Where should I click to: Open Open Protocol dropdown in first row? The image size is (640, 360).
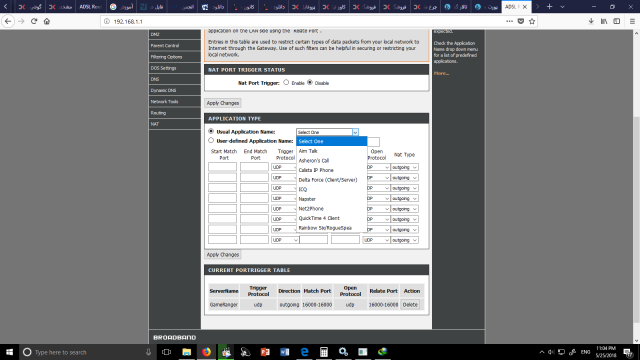pyautogui.click(x=378, y=167)
